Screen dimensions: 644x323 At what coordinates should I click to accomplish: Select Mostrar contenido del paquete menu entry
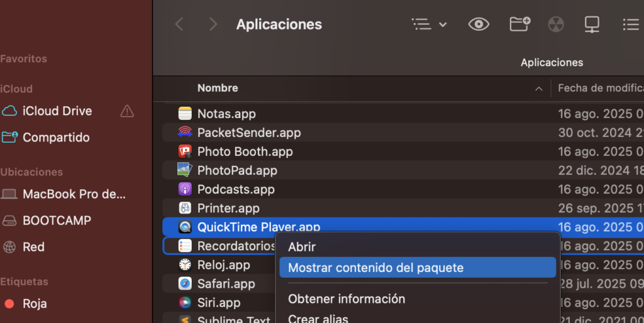click(375, 268)
